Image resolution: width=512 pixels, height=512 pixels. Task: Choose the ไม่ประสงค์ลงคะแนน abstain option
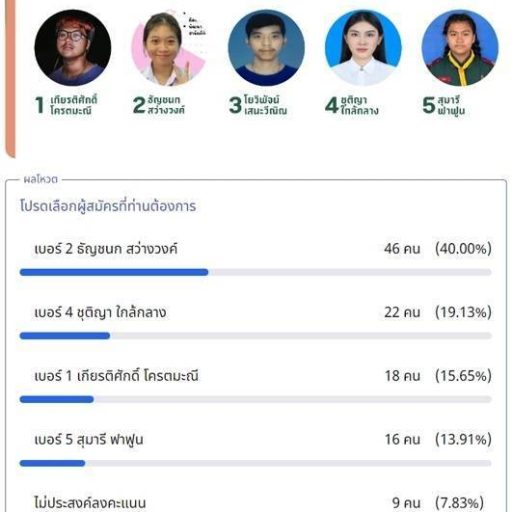click(256, 503)
